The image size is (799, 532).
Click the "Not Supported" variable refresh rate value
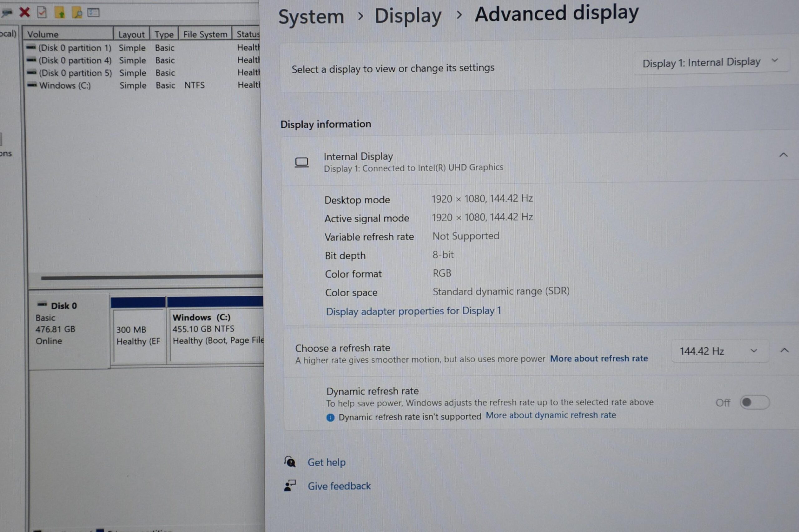tap(466, 236)
